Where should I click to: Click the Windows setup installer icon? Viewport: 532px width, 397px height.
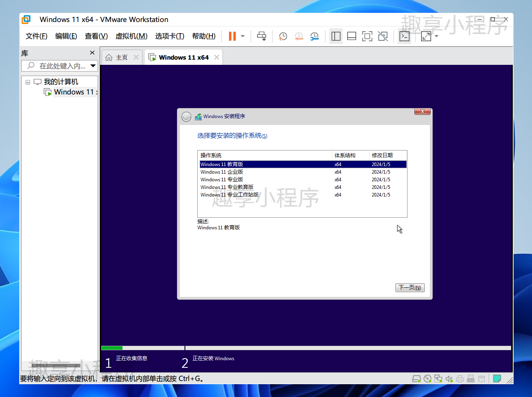click(x=198, y=116)
